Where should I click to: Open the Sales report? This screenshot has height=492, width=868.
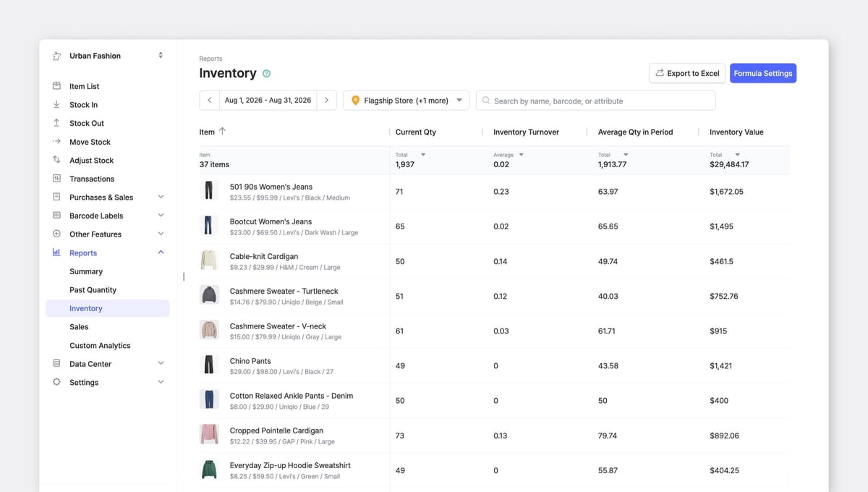pos(79,326)
